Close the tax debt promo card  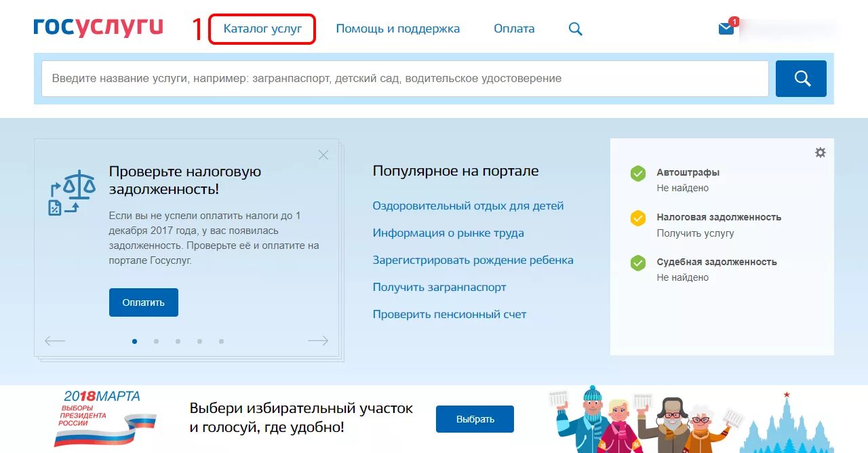click(323, 155)
